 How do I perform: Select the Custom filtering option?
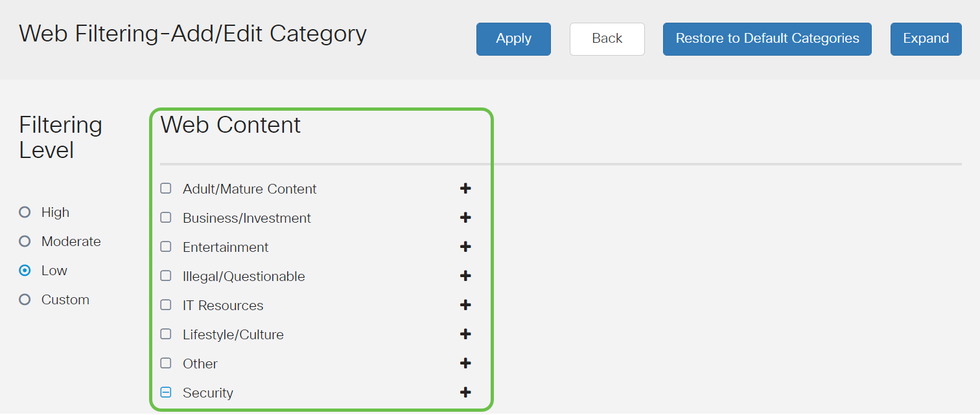(25, 300)
